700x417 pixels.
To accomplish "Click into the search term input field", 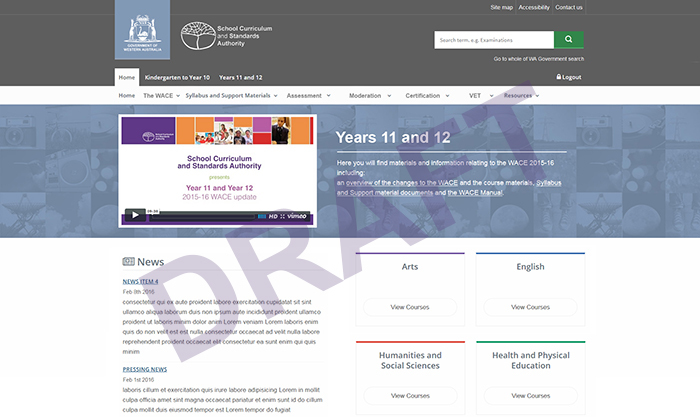I will pyautogui.click(x=494, y=40).
